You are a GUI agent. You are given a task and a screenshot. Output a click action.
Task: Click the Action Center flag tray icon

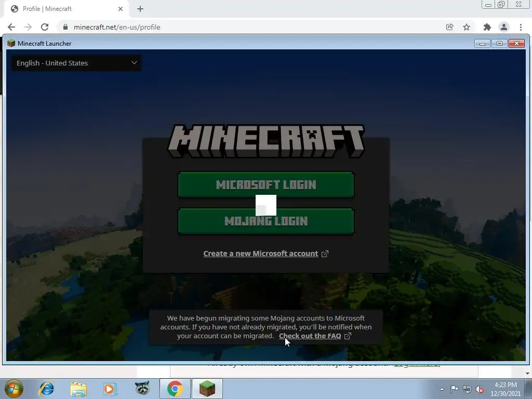[x=454, y=389]
